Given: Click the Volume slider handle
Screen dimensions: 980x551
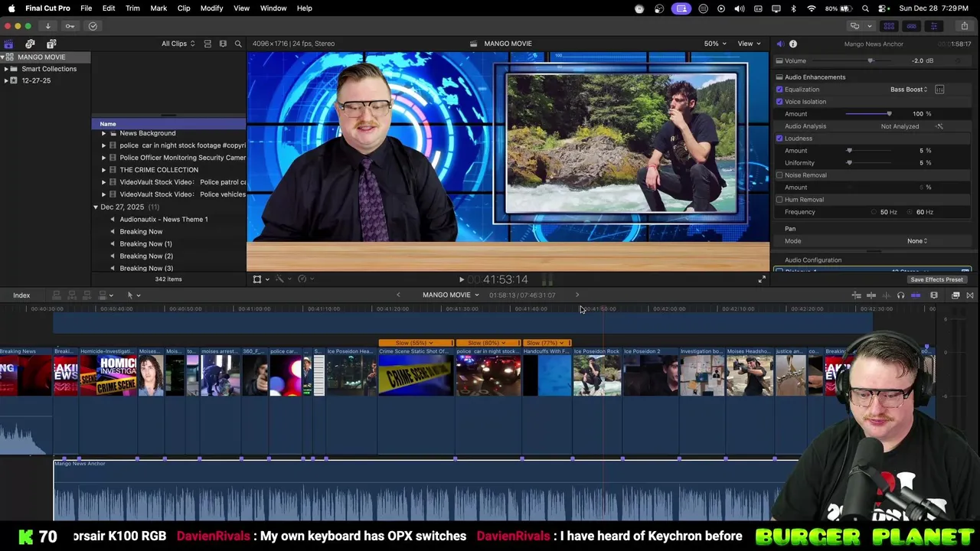Looking at the screenshot, I should 870,60.
